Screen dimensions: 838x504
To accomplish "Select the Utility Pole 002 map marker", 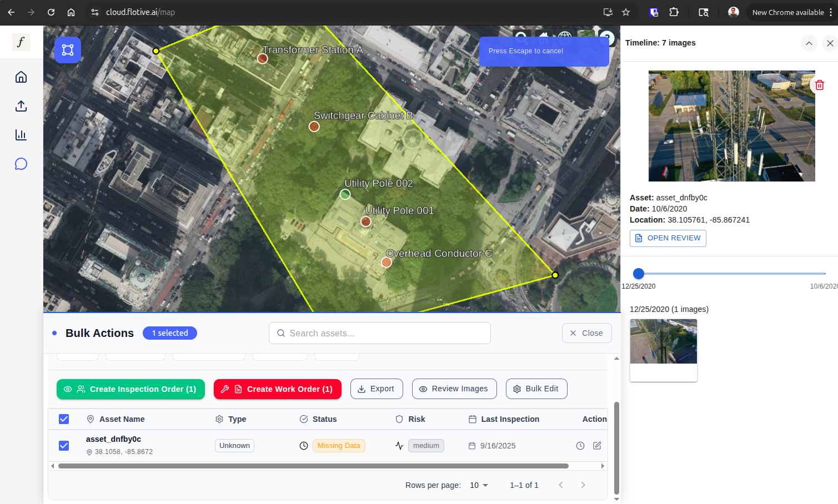I will (345, 194).
